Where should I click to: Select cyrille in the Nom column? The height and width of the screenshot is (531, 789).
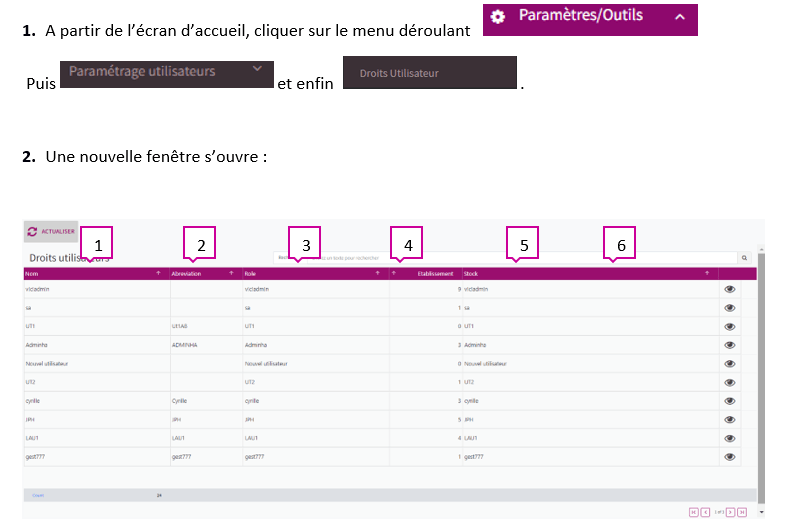[x=32, y=401]
